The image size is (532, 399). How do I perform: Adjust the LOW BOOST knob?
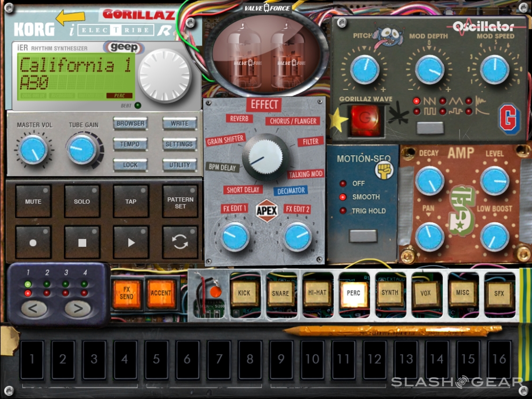click(495, 237)
